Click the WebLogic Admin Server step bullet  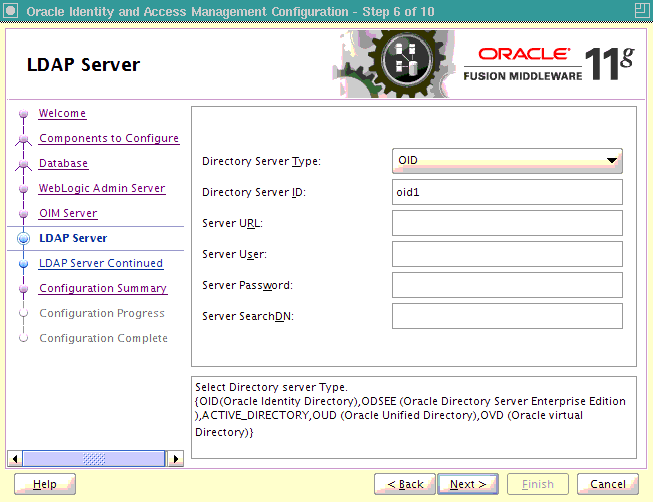click(24, 188)
